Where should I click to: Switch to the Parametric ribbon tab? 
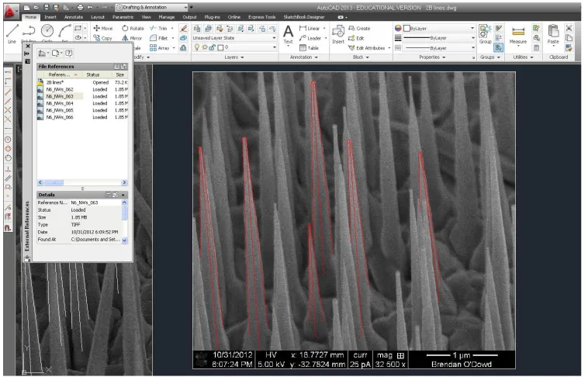pyautogui.click(x=123, y=17)
